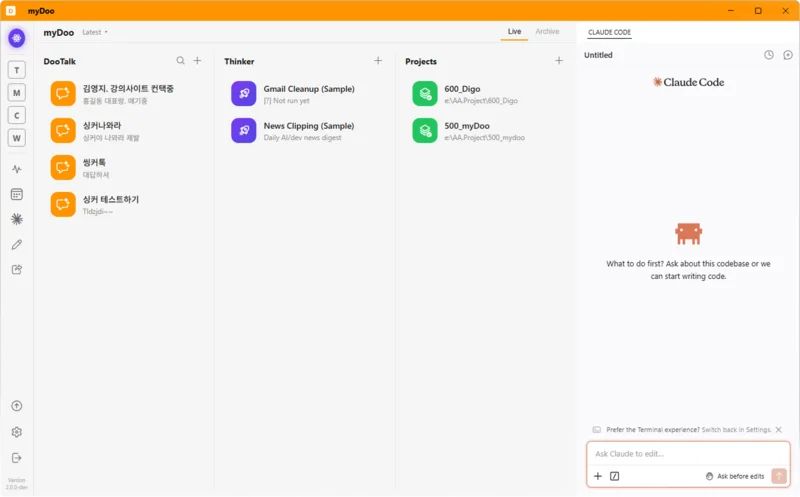Image resolution: width=800 pixels, height=497 pixels.
Task: Click the search icon in DooTalk
Action: pyautogui.click(x=181, y=61)
